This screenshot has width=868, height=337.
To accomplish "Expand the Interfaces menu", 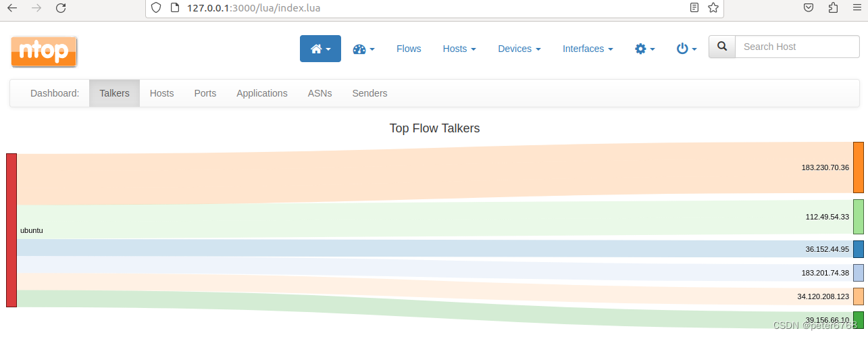I will pyautogui.click(x=588, y=49).
